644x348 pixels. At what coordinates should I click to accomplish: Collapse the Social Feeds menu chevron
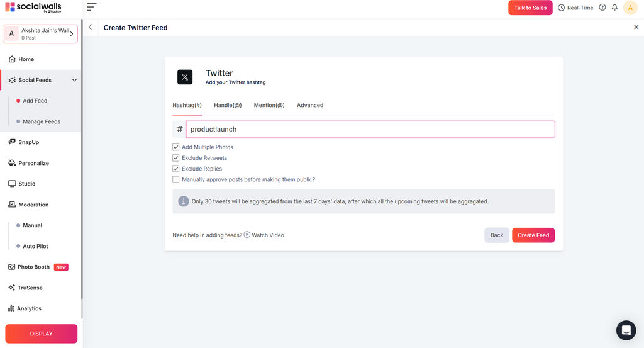(x=74, y=80)
